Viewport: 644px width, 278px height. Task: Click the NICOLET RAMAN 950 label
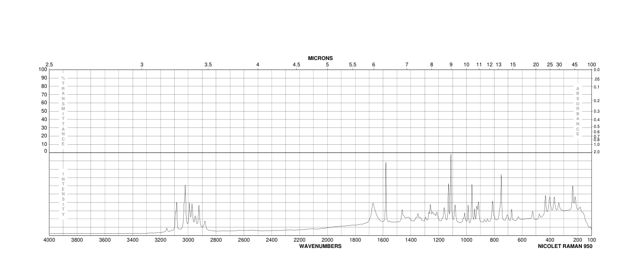click(x=565, y=246)
